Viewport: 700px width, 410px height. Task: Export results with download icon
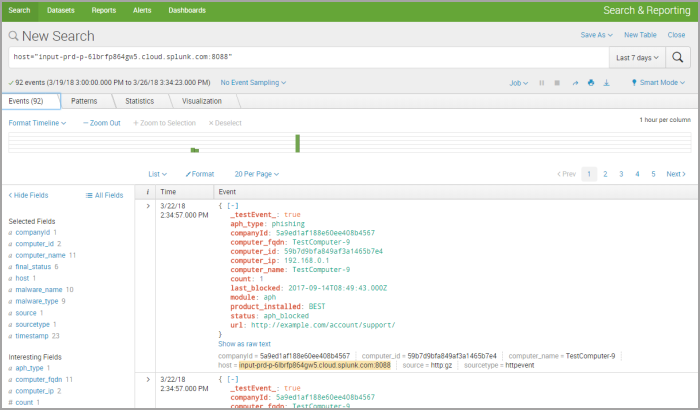[606, 83]
